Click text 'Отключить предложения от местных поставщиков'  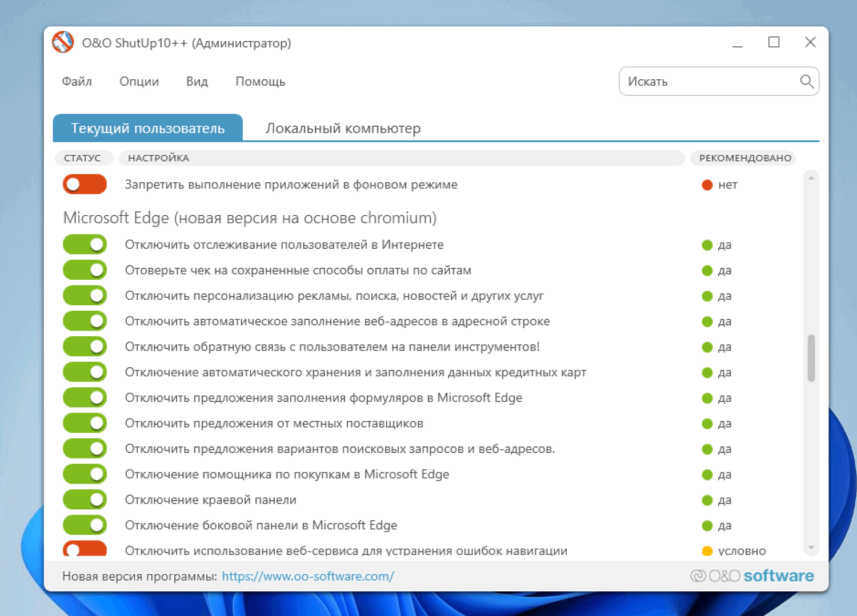pos(274,423)
